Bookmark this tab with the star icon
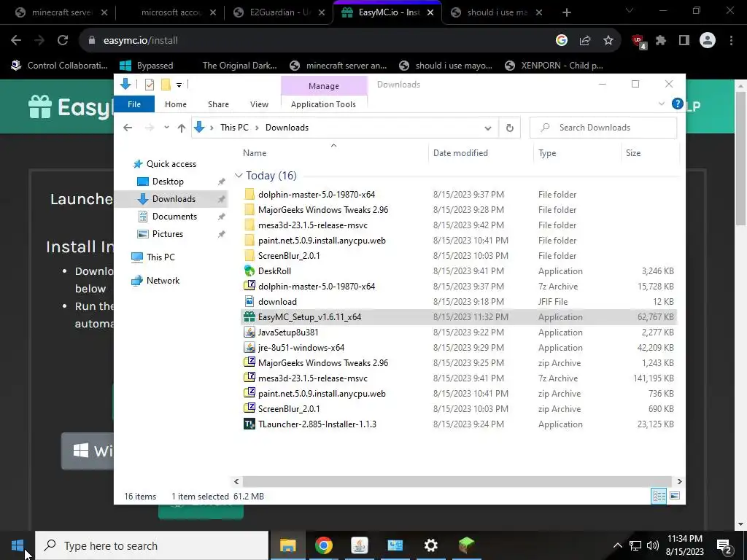Viewport: 747px width, 560px height. click(x=608, y=41)
